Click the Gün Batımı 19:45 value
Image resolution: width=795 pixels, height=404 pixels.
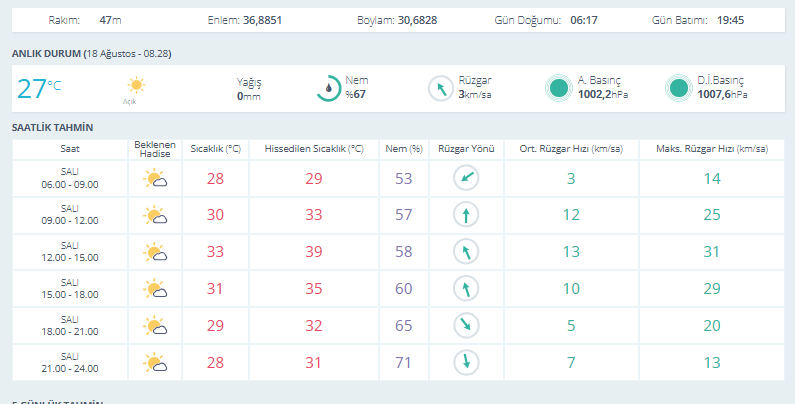point(730,20)
